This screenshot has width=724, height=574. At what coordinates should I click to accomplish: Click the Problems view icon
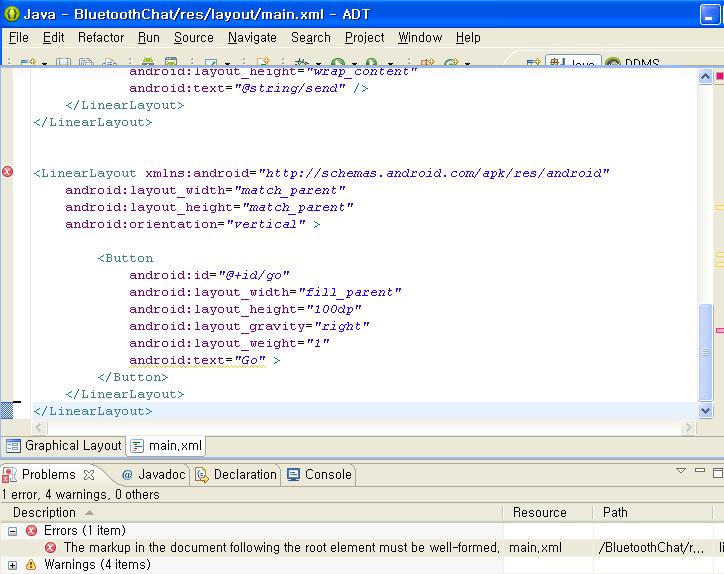(x=9, y=475)
